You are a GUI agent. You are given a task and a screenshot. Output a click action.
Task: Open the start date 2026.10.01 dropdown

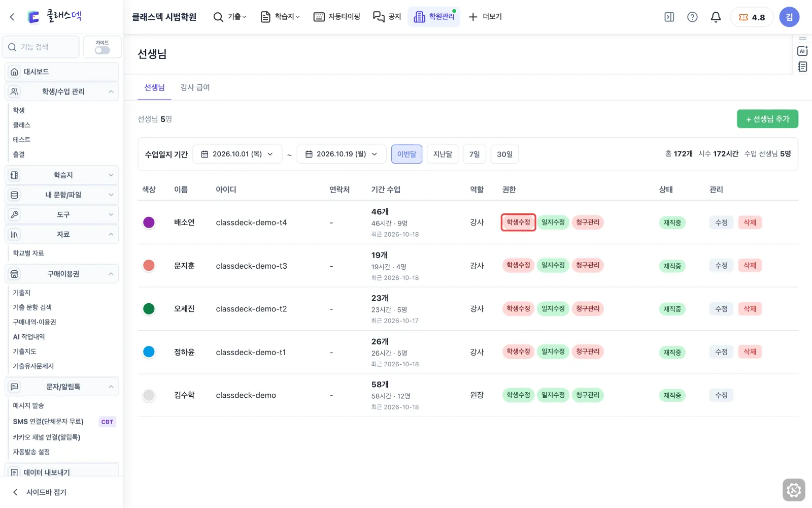click(238, 154)
